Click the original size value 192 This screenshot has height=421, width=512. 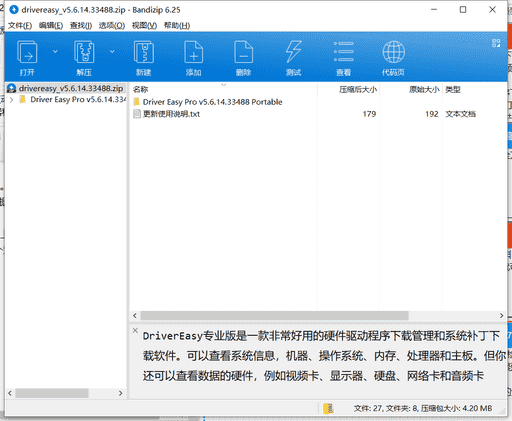pos(432,114)
